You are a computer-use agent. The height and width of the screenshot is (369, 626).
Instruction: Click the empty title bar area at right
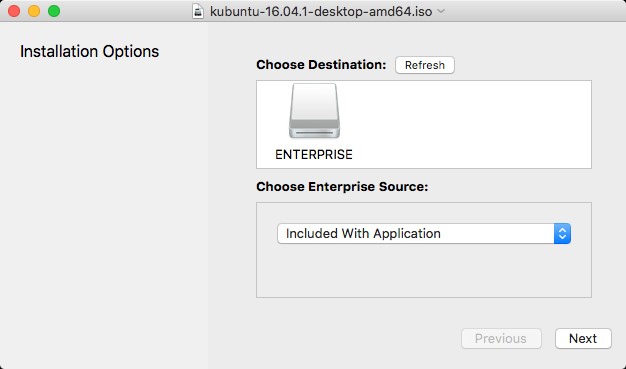[x=535, y=11]
